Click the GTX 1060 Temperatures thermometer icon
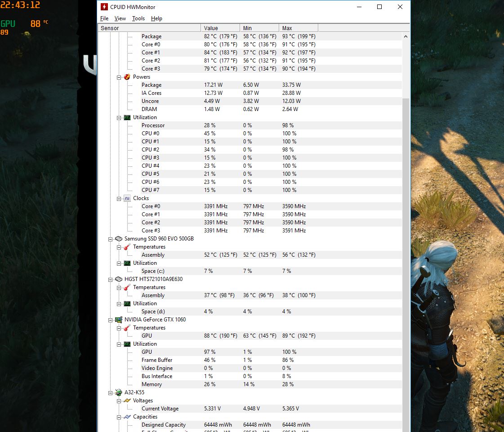Image resolution: width=504 pixels, height=432 pixels. click(127, 328)
